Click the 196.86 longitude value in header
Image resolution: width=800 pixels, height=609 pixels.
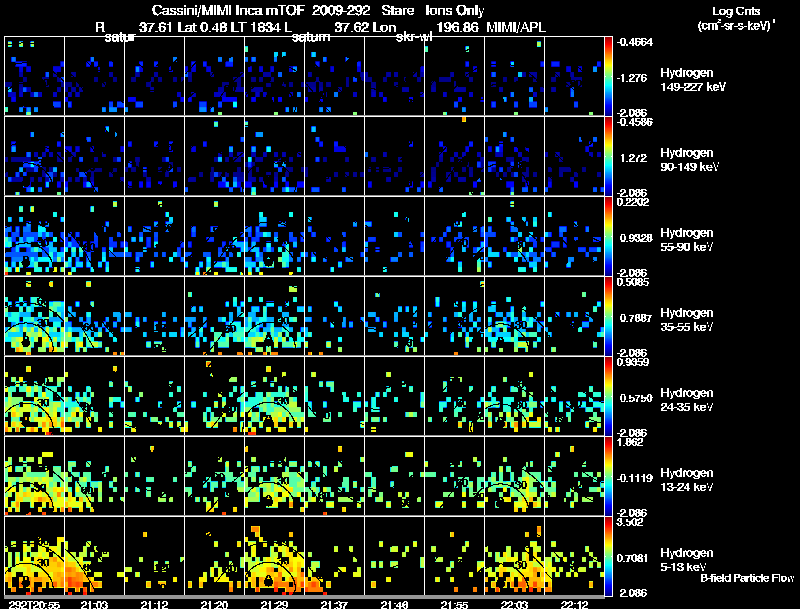458,27
